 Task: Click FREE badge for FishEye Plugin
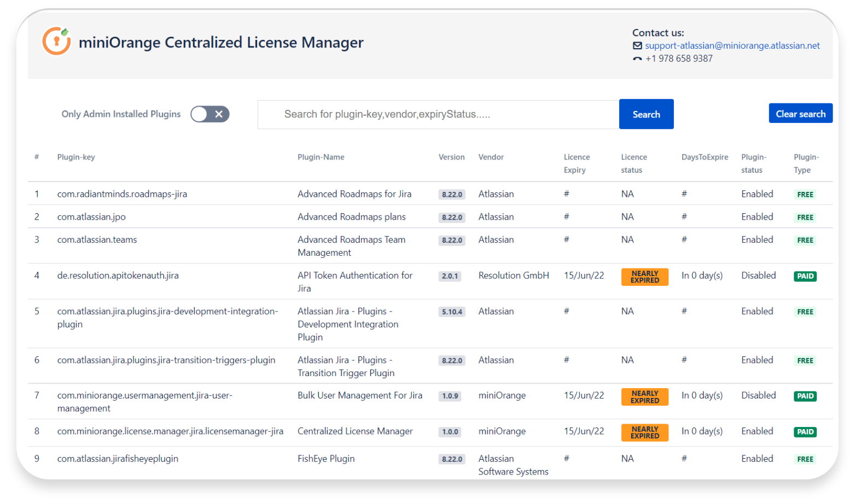tap(805, 459)
